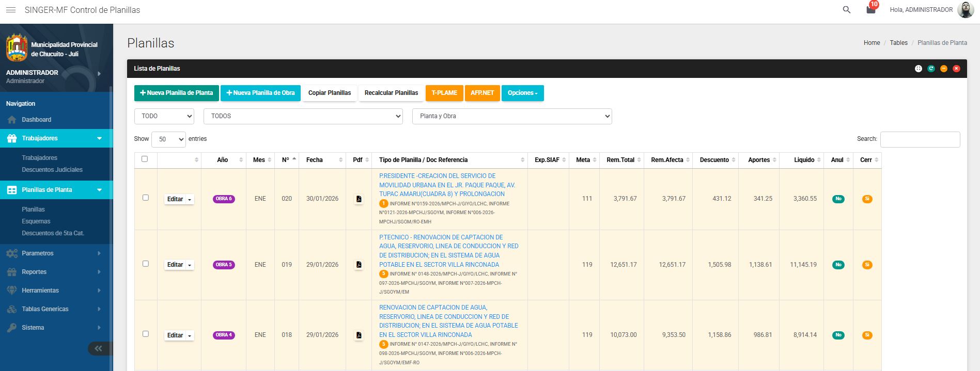Open the Opciones dropdown button
Image resolution: width=980 pixels, height=371 pixels.
pyautogui.click(x=522, y=93)
